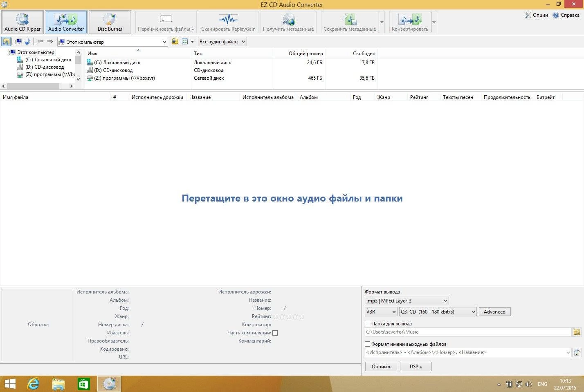This screenshot has width=584, height=392.
Task: Click the Конвертировать toolbar button
Action: pos(410,22)
